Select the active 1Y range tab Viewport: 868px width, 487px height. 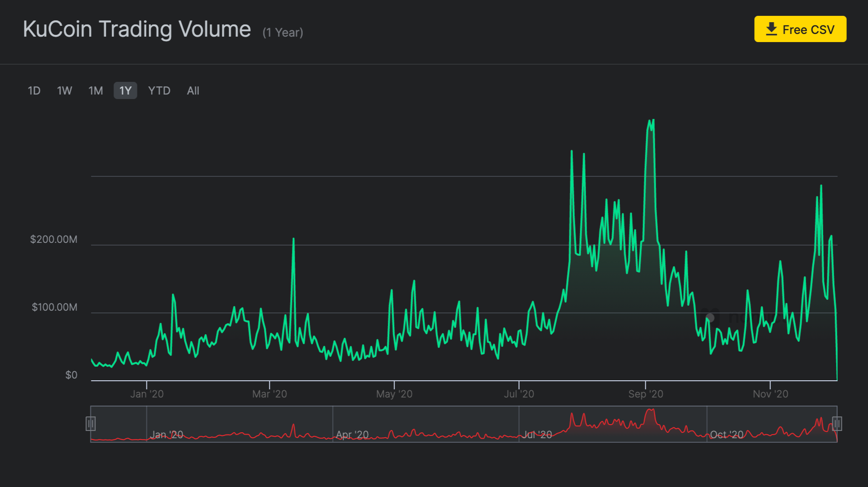[x=125, y=90]
